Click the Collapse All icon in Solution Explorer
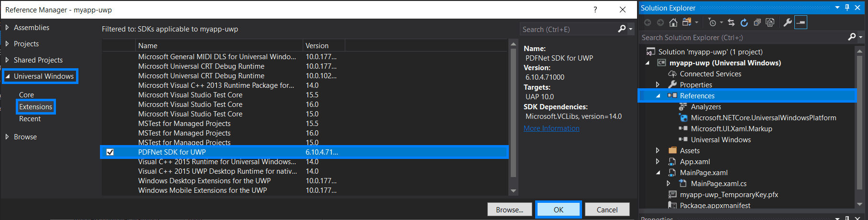 click(x=757, y=22)
